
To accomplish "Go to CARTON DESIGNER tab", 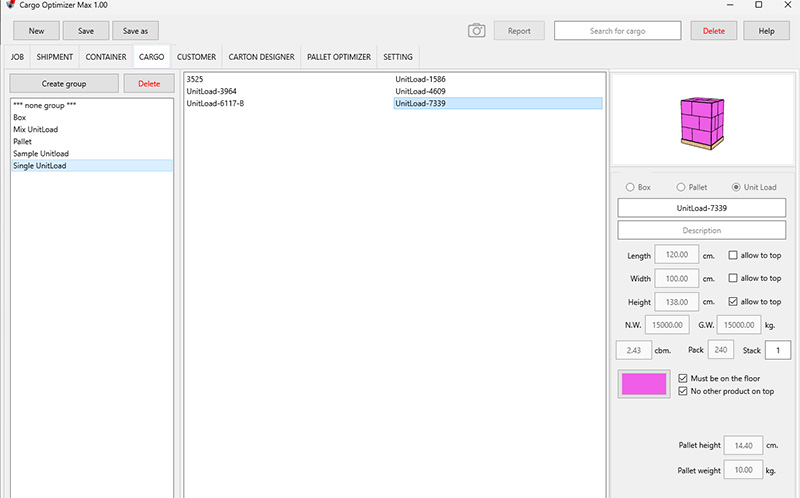I will (261, 57).
